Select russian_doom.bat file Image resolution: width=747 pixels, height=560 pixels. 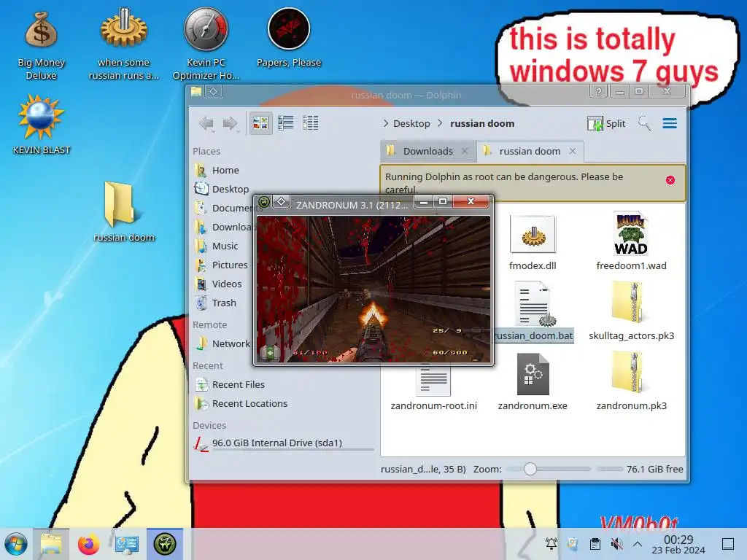coord(533,311)
